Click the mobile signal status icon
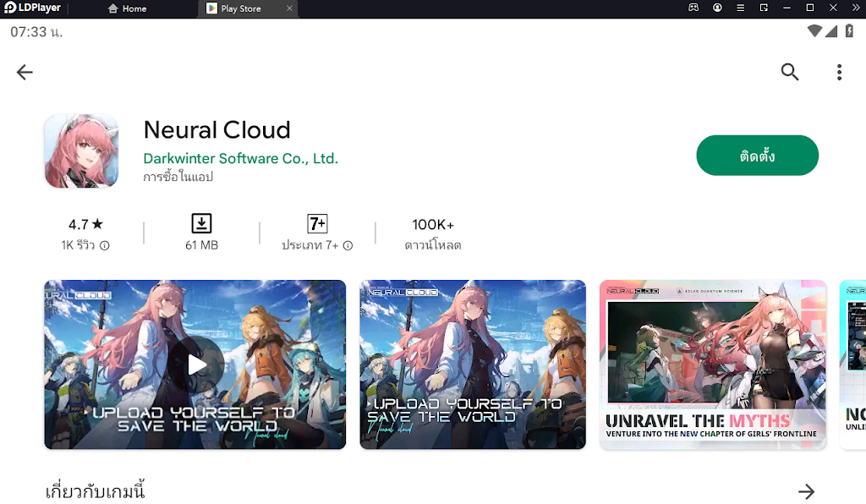Image resolution: width=866 pixels, height=504 pixels. point(831,31)
